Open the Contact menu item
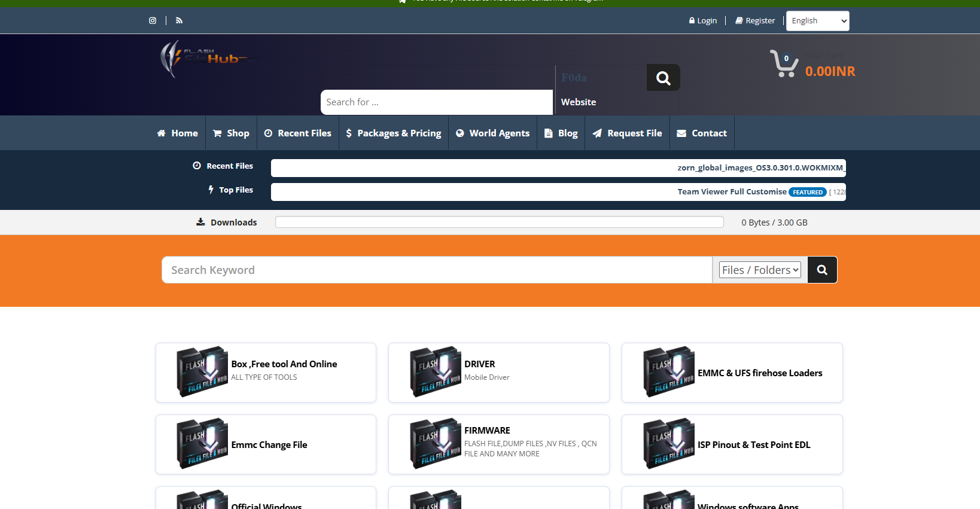 click(702, 133)
